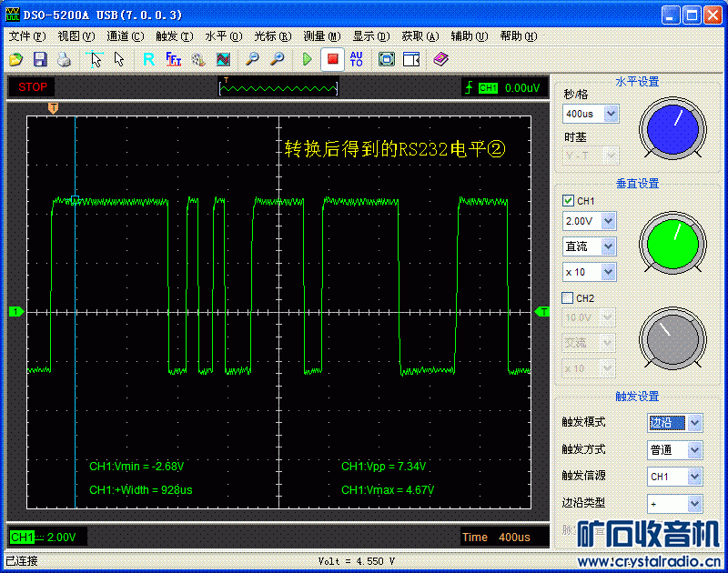Image resolution: width=728 pixels, height=573 pixels.
Task: Open the 触发模式 边沿 dropdown
Action: pyautogui.click(x=694, y=423)
